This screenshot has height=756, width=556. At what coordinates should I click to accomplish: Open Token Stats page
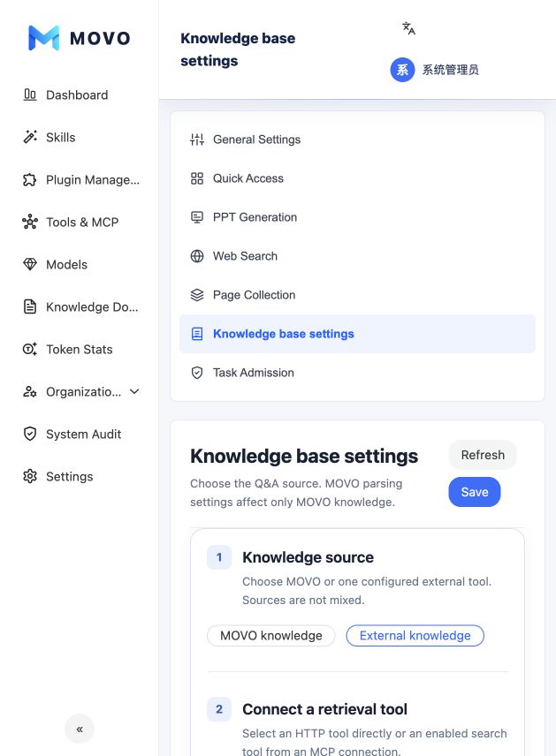[80, 349]
